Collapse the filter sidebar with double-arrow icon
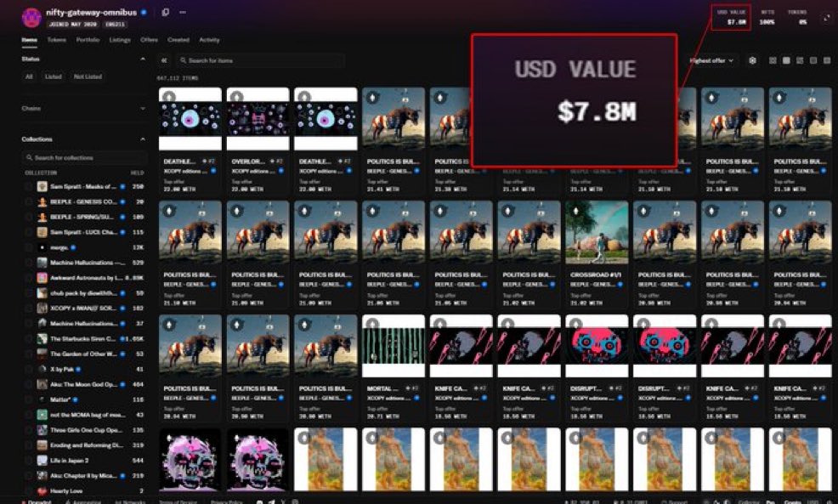838x504 pixels. [164, 60]
